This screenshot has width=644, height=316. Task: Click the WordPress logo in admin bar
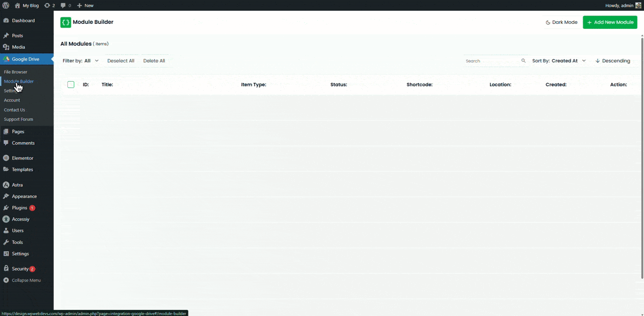coord(5,5)
